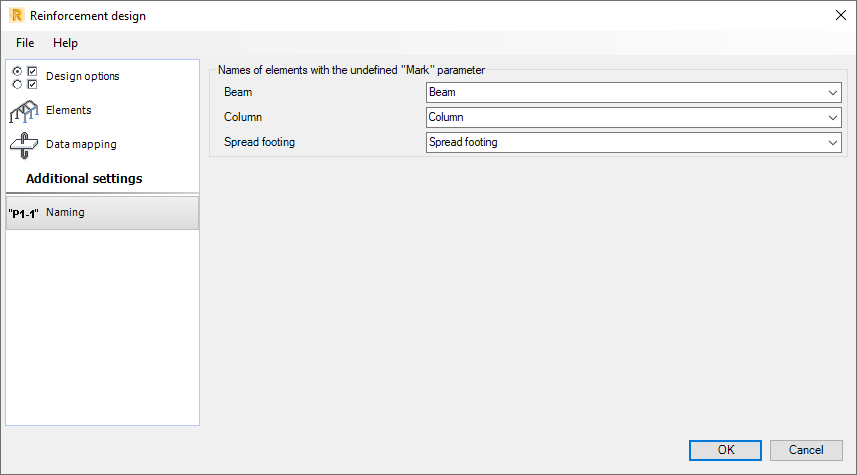This screenshot has height=475, width=857.
Task: Click the Data mapping clip icon
Action: coord(23,145)
